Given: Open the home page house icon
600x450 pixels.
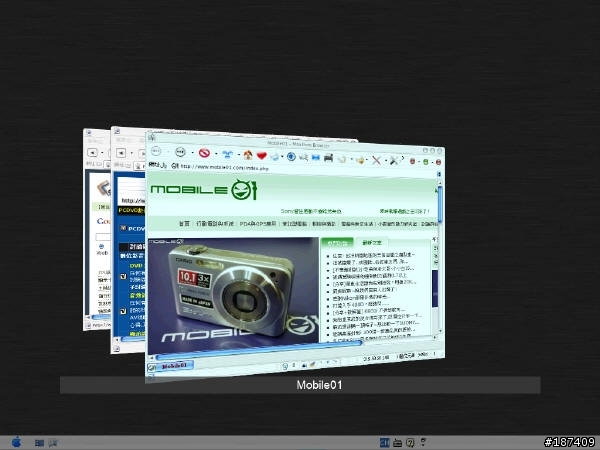Looking at the screenshot, I should [248, 155].
